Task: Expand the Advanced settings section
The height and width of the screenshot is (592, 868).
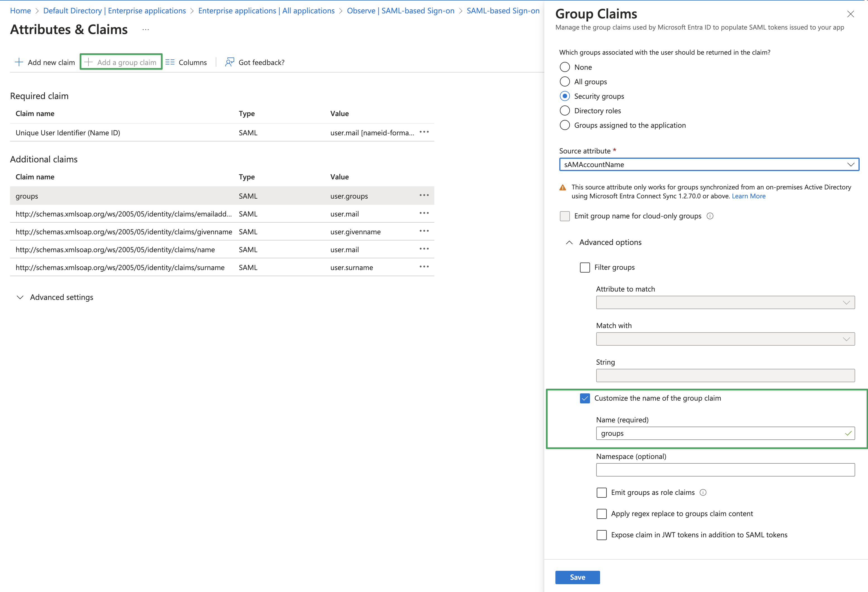Action: (x=20, y=297)
